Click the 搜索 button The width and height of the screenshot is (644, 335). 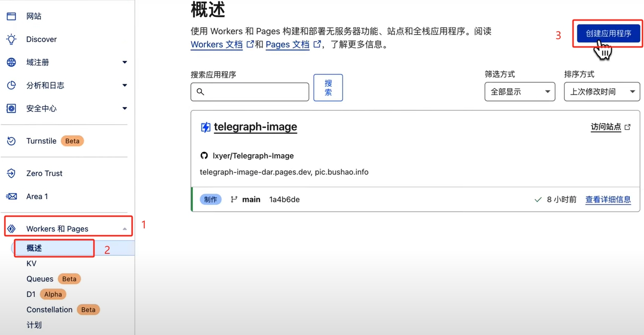click(x=328, y=88)
